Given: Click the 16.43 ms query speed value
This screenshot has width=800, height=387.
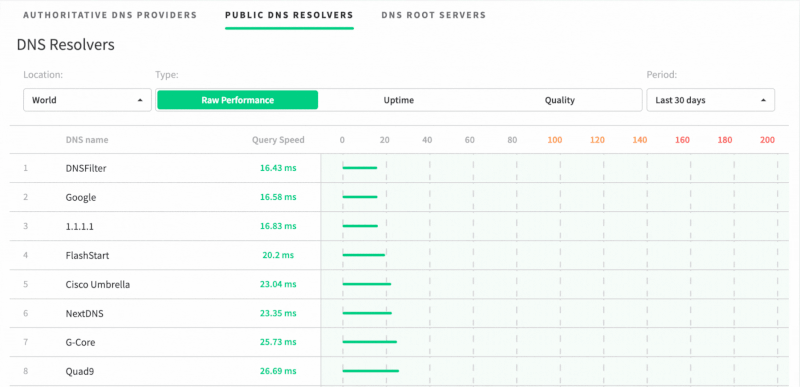Looking at the screenshot, I should (x=278, y=168).
